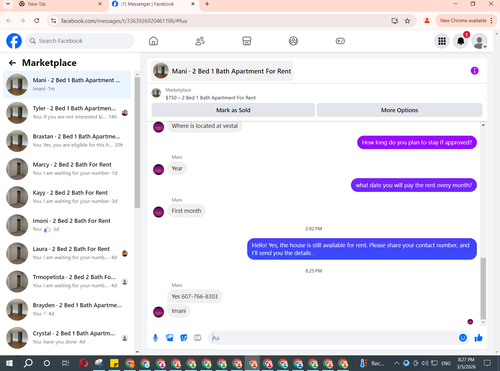This screenshot has height=371, width=500.
Task: Go to the Home feed icon
Action: pyautogui.click(x=153, y=41)
